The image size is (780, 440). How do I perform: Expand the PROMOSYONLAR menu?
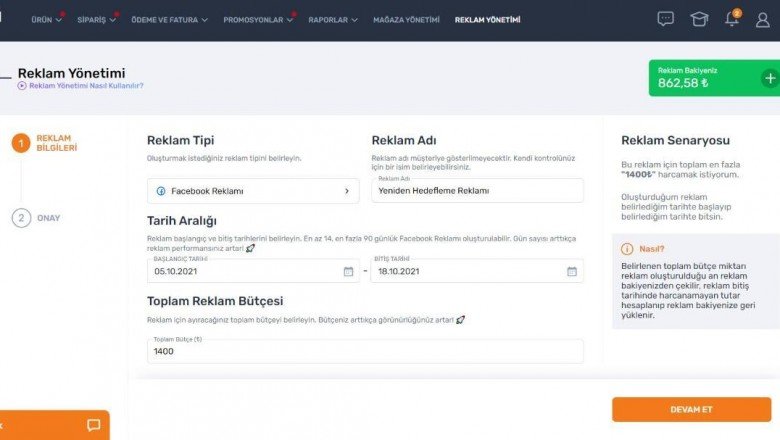pos(258,20)
